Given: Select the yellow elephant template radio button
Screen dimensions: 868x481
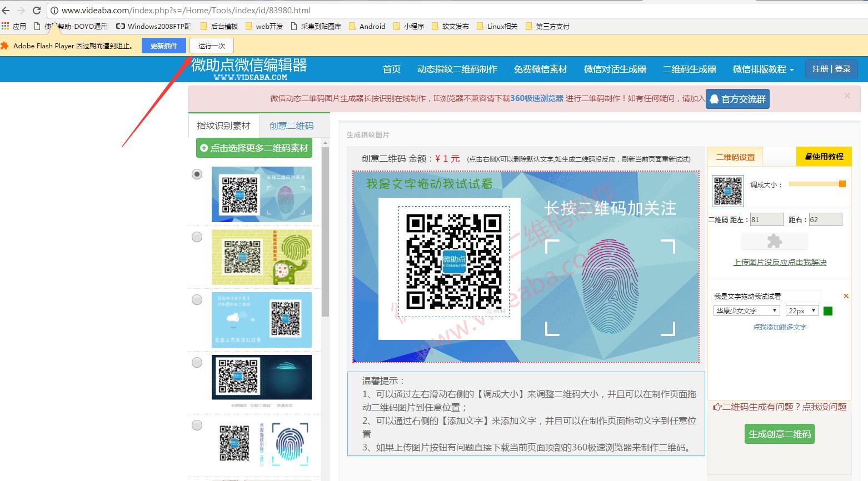Looking at the screenshot, I should click(x=197, y=237).
